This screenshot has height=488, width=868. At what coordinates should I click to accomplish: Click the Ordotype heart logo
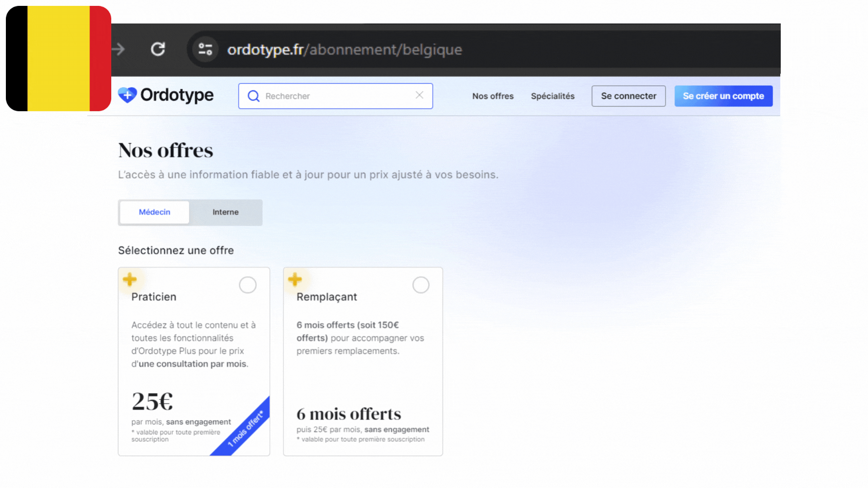[127, 95]
